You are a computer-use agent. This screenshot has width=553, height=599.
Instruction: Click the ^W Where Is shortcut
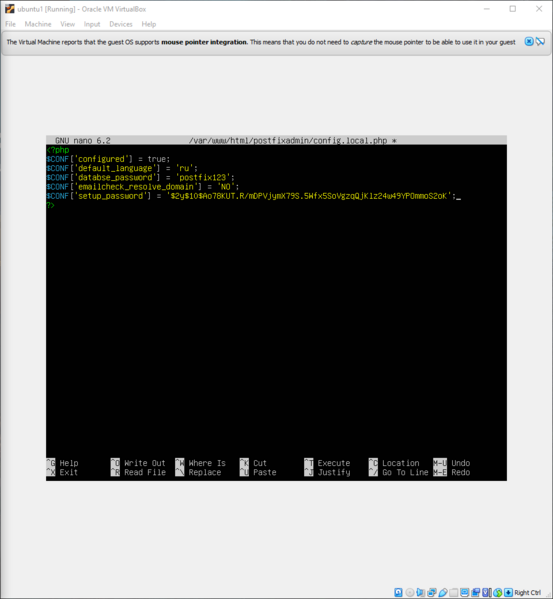tap(201, 463)
